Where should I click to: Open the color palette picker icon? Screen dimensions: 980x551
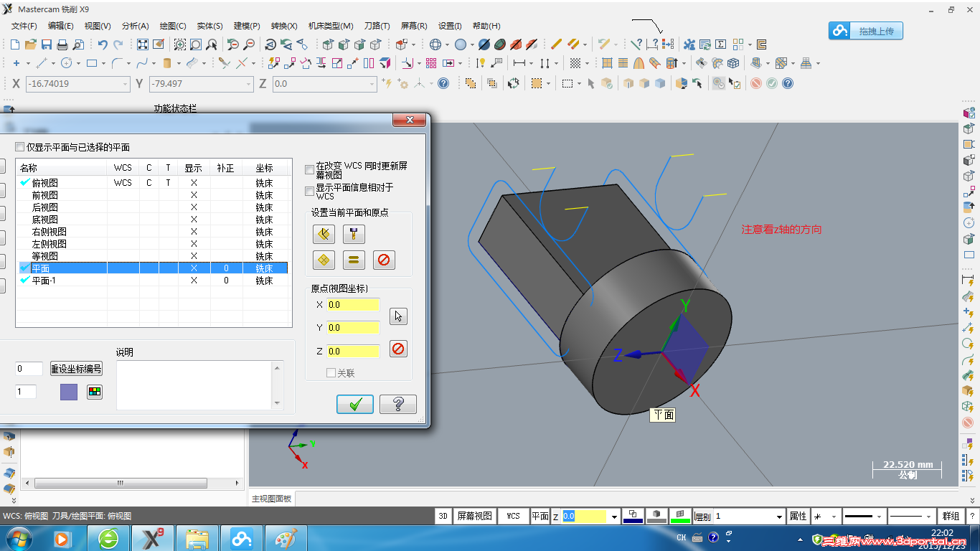coord(94,392)
